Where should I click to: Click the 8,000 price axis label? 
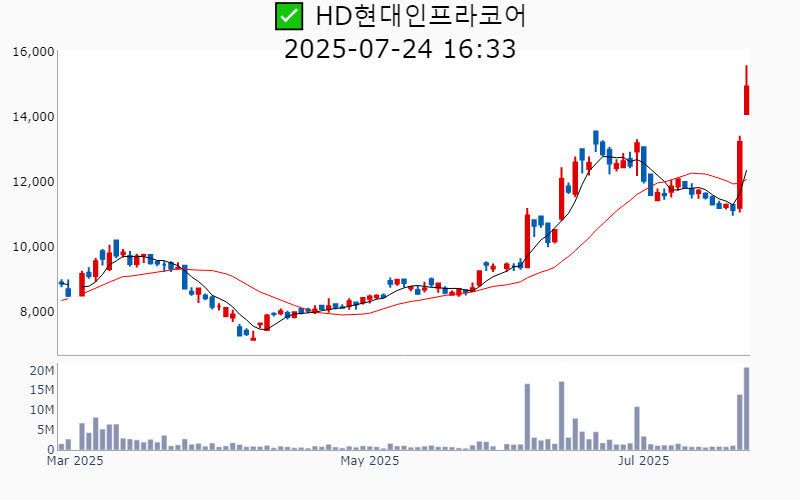[37, 311]
